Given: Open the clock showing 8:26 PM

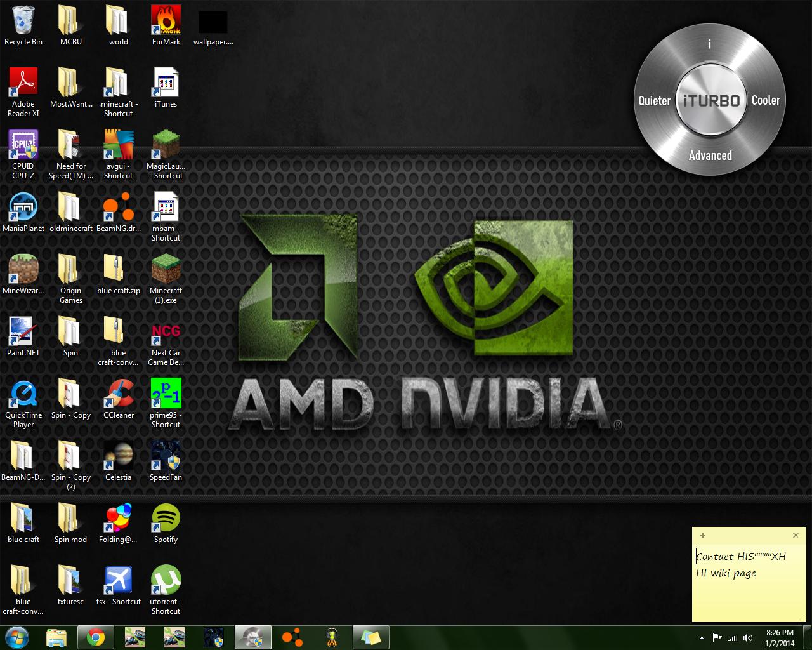Looking at the screenshot, I should click(780, 638).
